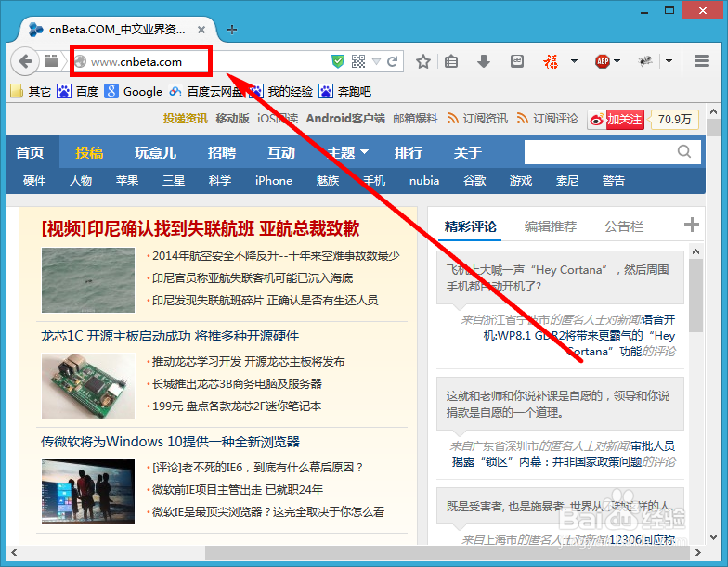Click the 关于 navigation item
This screenshot has width=728, height=567.
[468, 152]
